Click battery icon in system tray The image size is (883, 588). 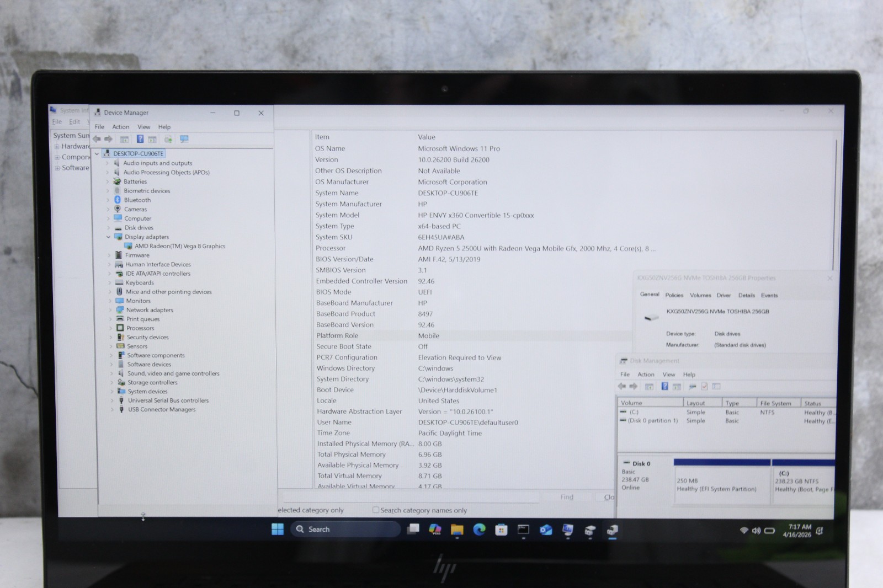pos(769,531)
